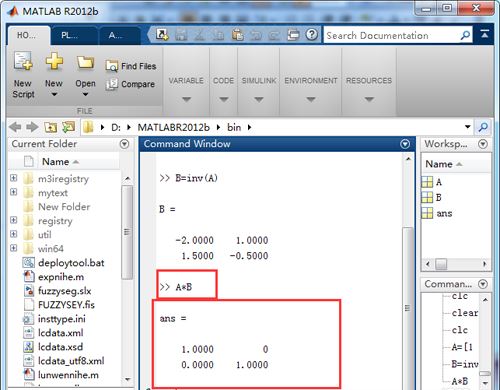Click the Redo icon in quick toolbar
This screenshot has height=390, width=500.
(x=274, y=35)
